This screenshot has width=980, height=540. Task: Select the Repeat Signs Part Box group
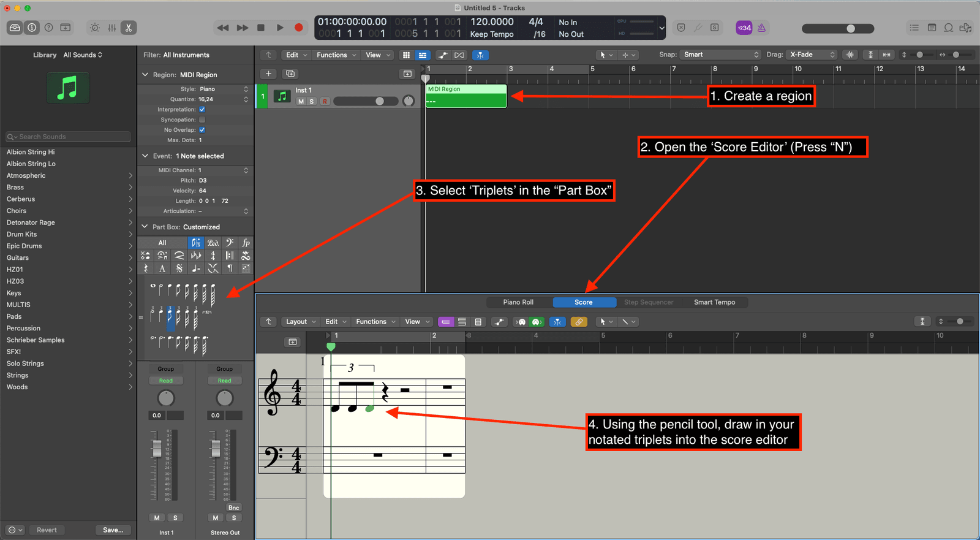point(230,256)
